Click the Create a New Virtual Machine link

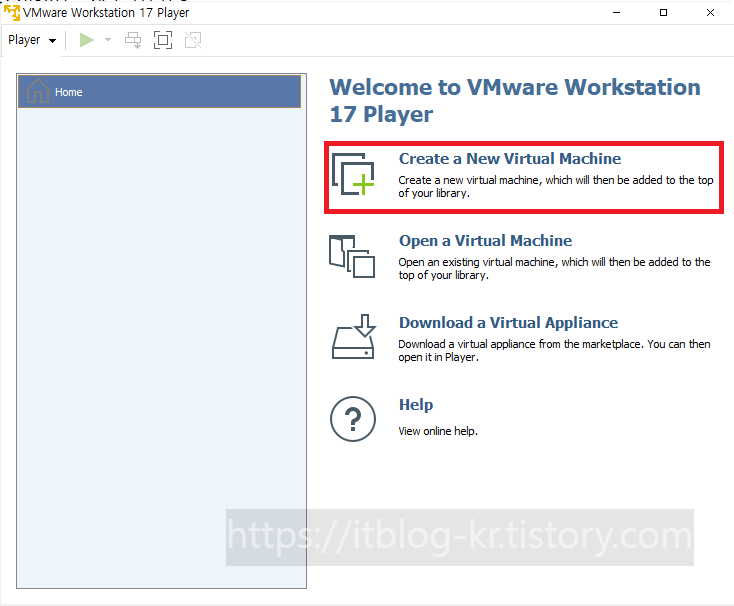point(510,159)
